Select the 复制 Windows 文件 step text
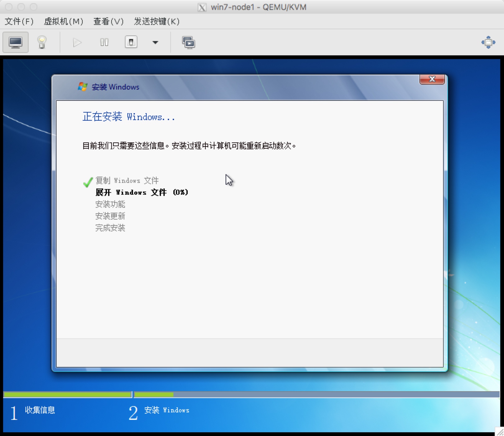Image resolution: width=504 pixels, height=436 pixels. pos(127,180)
